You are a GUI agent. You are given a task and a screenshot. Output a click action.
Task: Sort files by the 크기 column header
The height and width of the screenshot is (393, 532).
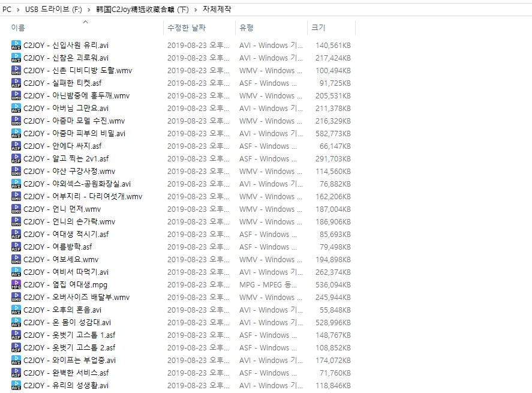coord(318,28)
